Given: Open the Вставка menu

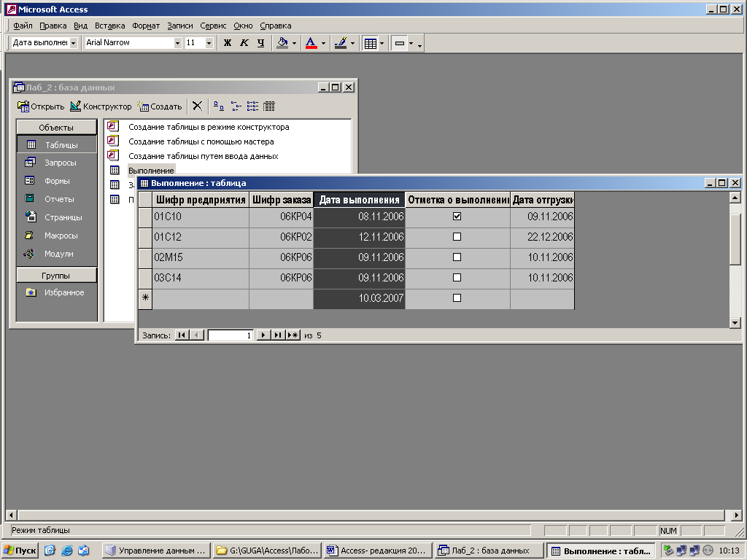Looking at the screenshot, I should click(x=109, y=26).
